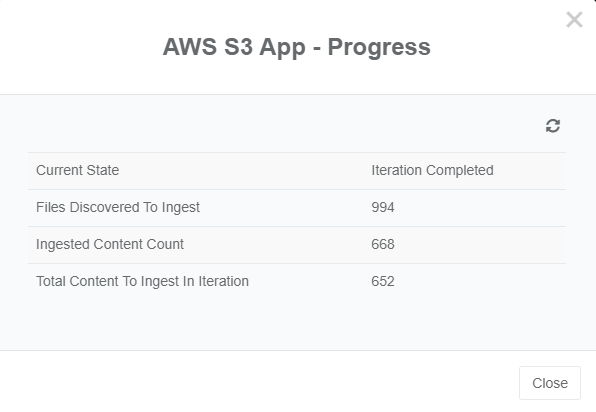The image size is (596, 412).
Task: Click the word Count in the third row
Action: [165, 244]
